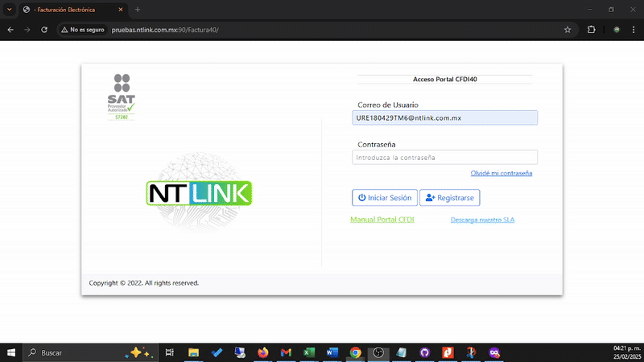This screenshot has width=644, height=362.
Task: Click the SAT Proveedor Autorizado logo
Action: click(122, 97)
